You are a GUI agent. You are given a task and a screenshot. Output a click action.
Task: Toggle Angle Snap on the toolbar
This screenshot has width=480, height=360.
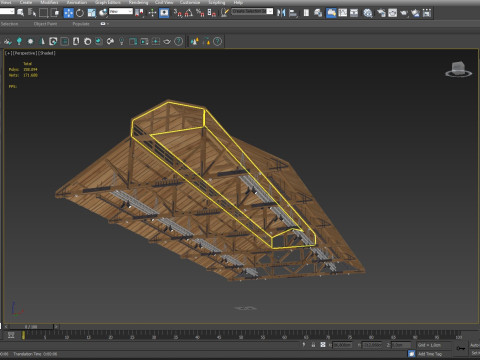(x=189, y=13)
